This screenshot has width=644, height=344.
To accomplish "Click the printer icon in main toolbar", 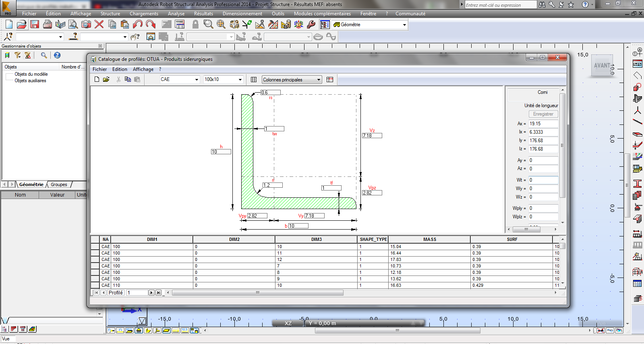I will click(48, 25).
